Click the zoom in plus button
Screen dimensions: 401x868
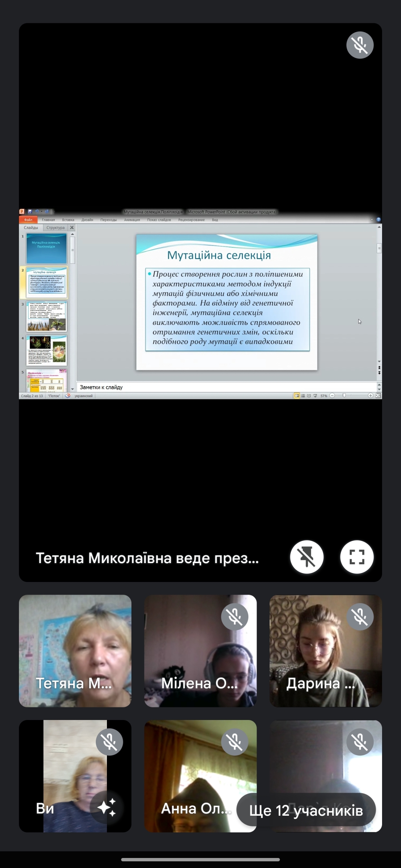(370, 396)
